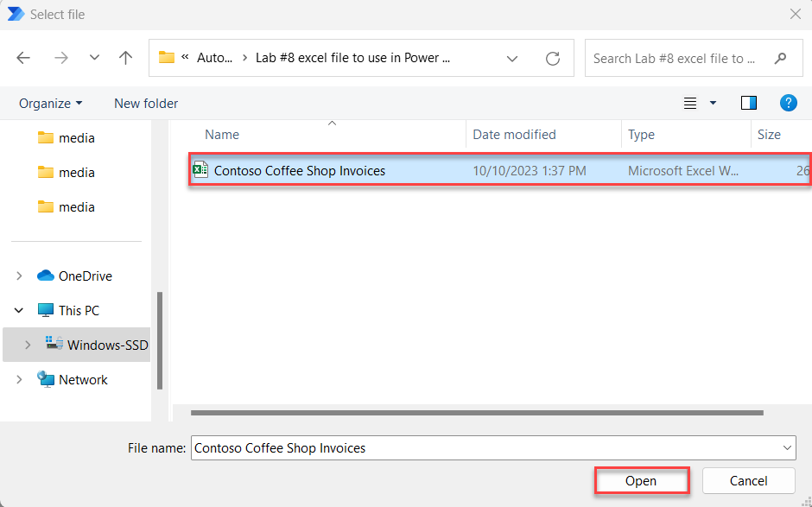The width and height of the screenshot is (812, 507).
Task: Click the Microsoft Excel W... type cell
Action: click(683, 171)
